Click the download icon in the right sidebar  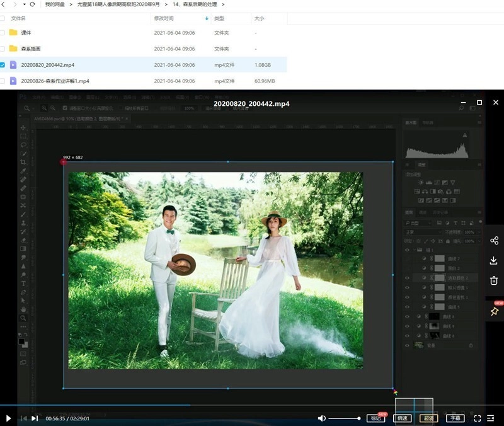493,260
